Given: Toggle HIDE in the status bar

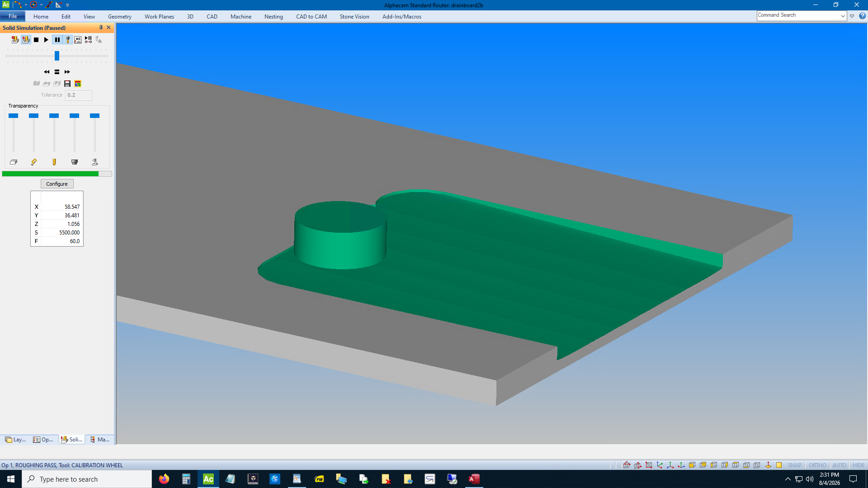Looking at the screenshot, I should coord(858,465).
